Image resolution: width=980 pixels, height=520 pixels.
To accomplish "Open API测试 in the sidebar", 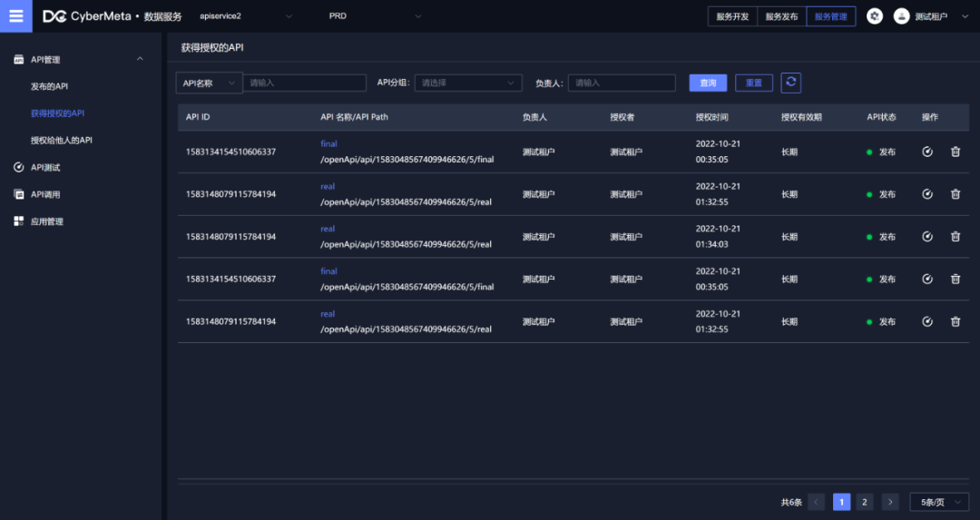I will click(45, 168).
